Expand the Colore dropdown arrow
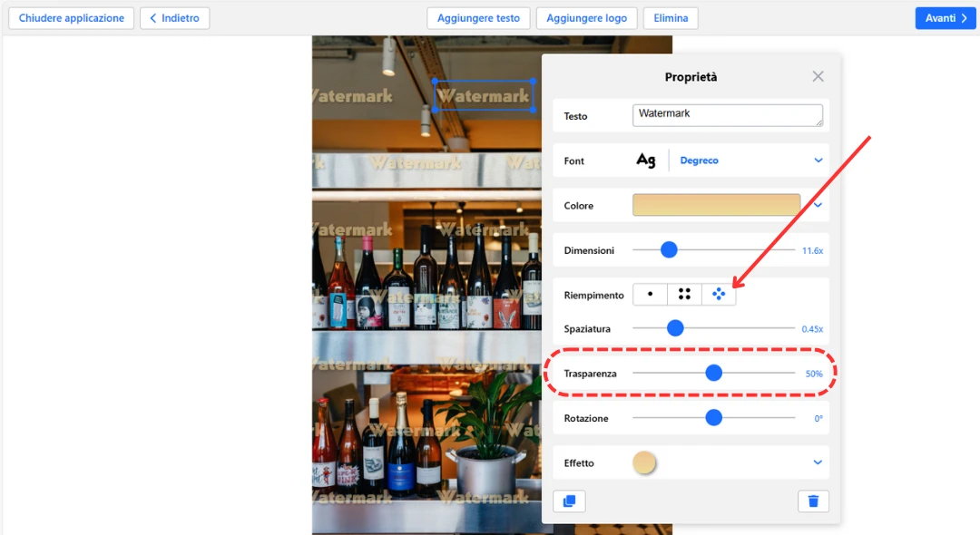Viewport: 980px width, 535px height. [818, 206]
